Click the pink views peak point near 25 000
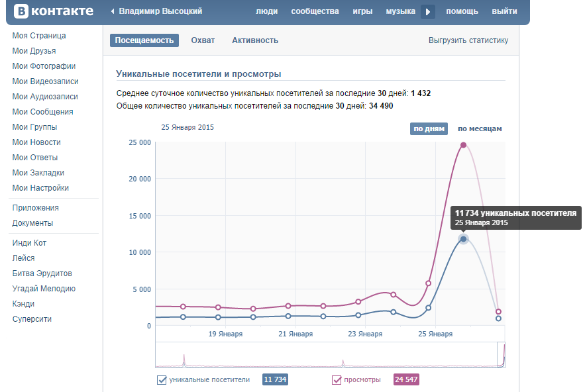 [x=463, y=145]
